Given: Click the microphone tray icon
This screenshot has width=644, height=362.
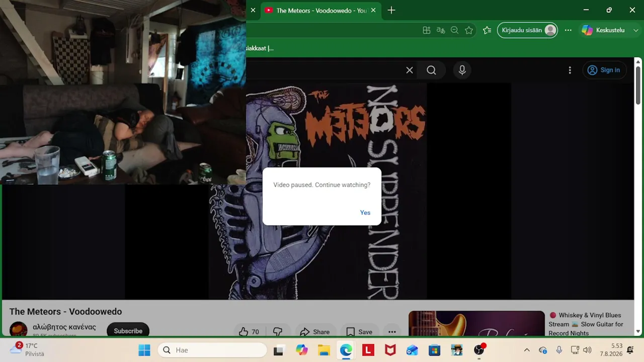Looking at the screenshot, I should click(559, 350).
